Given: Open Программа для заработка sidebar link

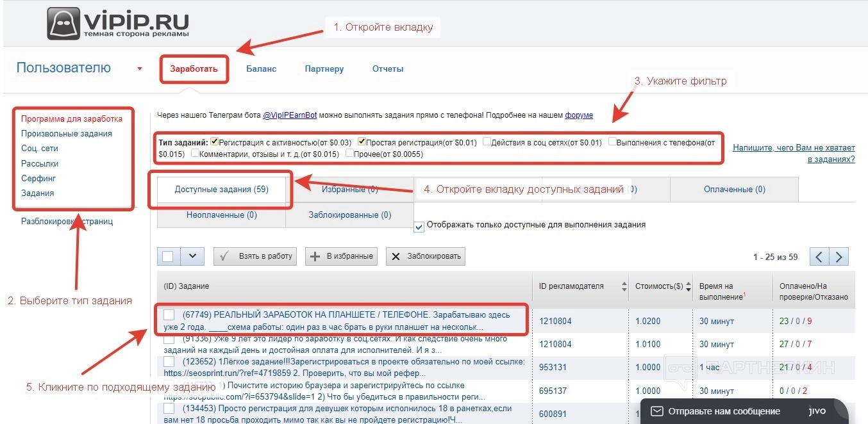Looking at the screenshot, I should coord(71,118).
